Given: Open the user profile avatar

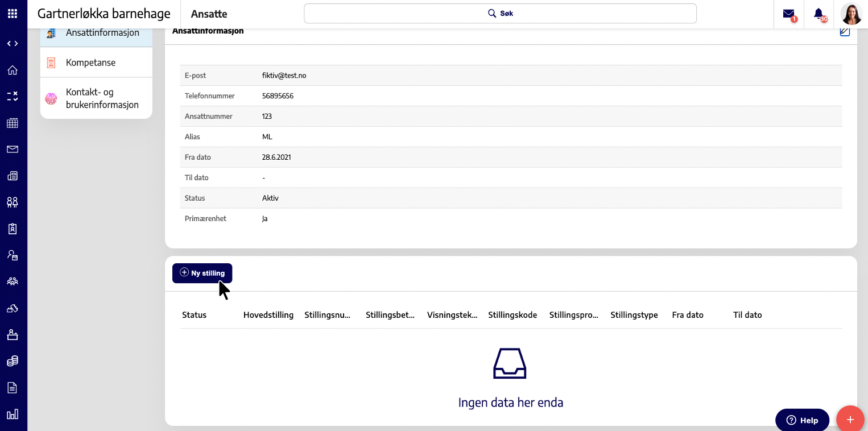Looking at the screenshot, I should pos(852,14).
